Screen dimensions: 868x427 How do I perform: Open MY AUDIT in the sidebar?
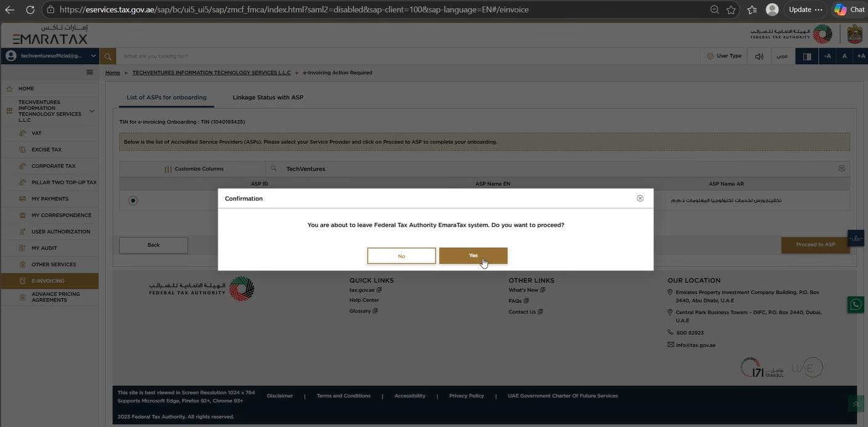[x=49, y=248]
